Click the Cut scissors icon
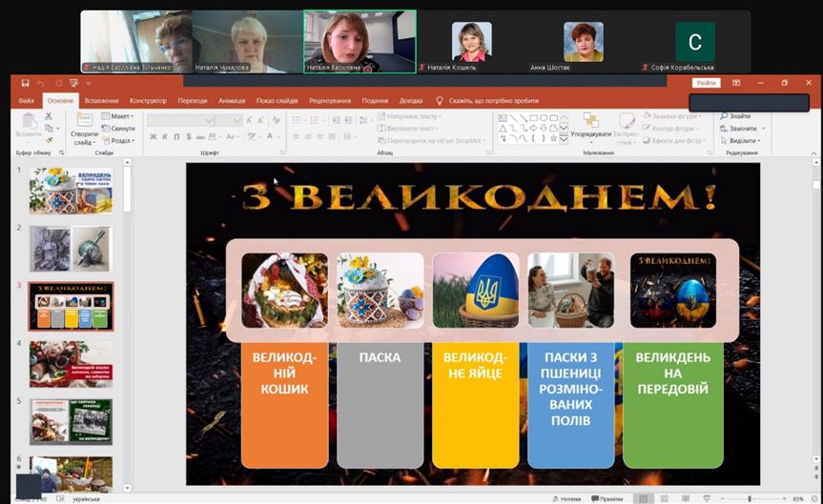This screenshot has height=504, width=823. 48,116
